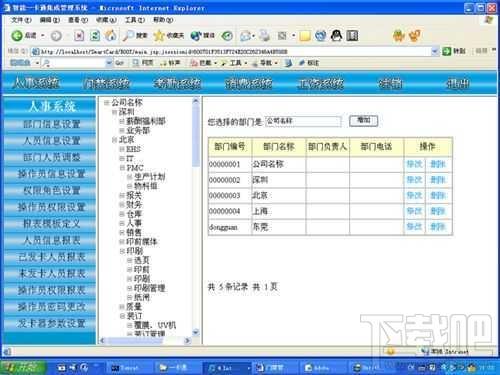This screenshot has width=500, height=375.
Task: Click 删除 link for row 00000004 上海
Action: tap(438, 211)
